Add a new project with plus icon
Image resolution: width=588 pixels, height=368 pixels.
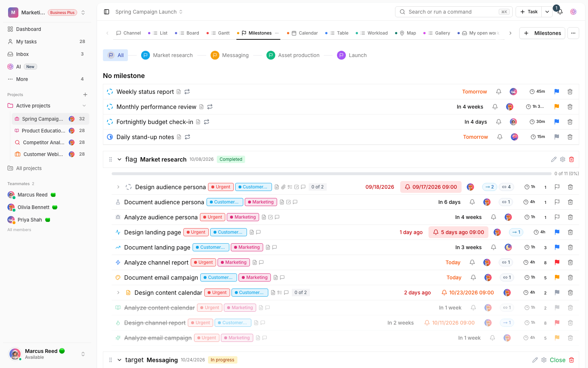[x=85, y=95]
